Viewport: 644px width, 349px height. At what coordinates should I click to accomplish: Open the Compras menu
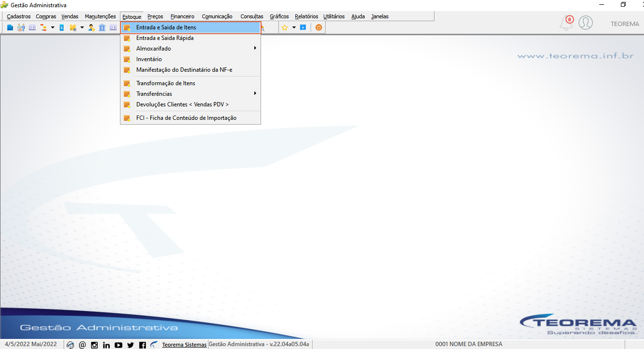pos(46,16)
